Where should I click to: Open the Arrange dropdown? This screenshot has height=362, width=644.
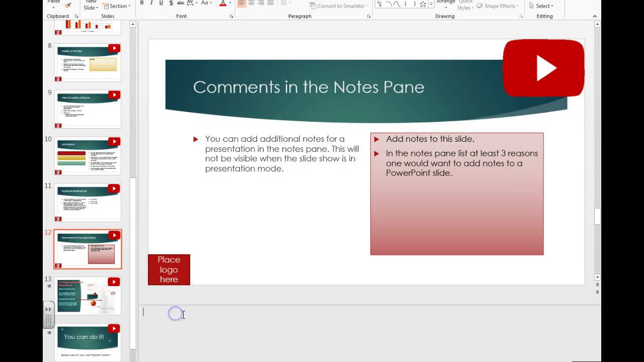coord(446,4)
